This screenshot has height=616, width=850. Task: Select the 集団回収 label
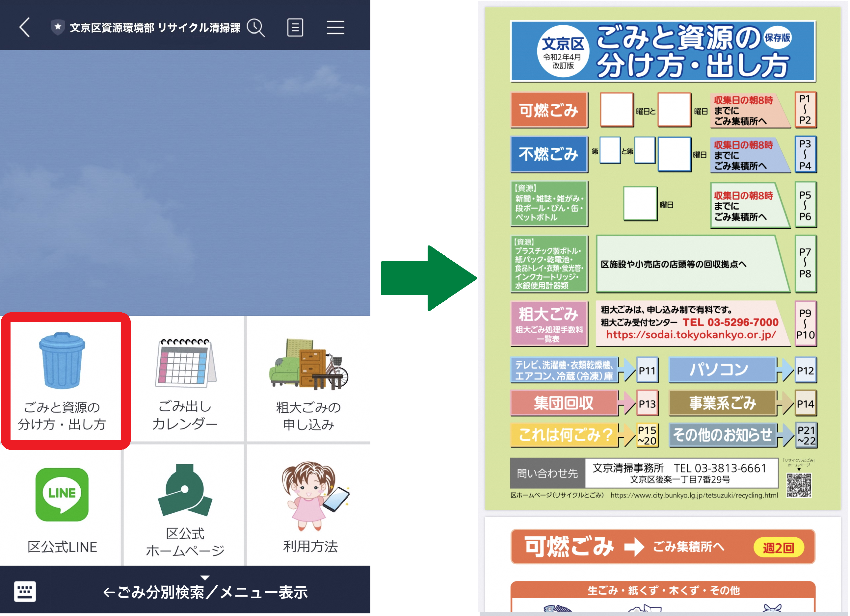[x=565, y=403]
